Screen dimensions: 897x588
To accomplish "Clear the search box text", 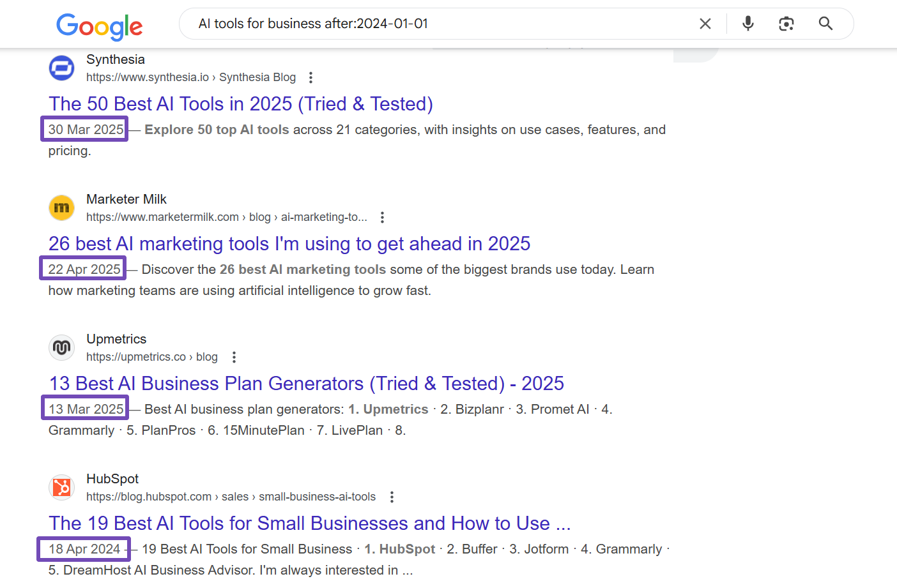I will (705, 24).
